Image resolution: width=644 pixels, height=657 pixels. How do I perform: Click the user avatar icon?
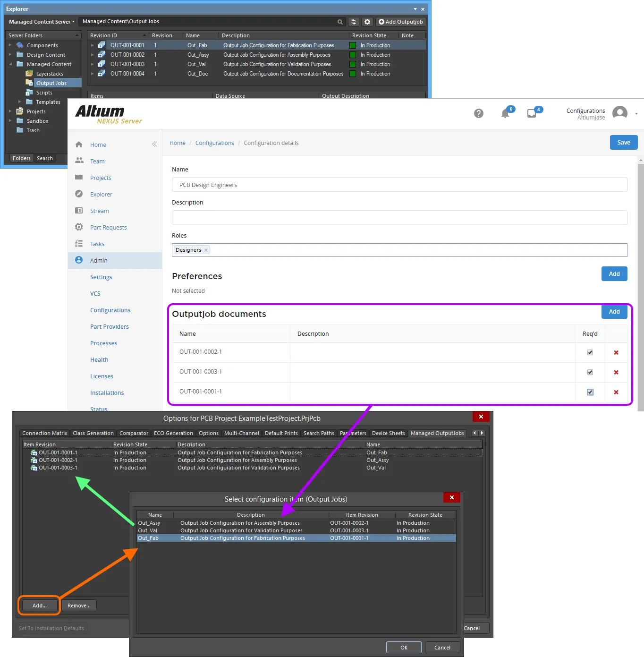coord(620,113)
